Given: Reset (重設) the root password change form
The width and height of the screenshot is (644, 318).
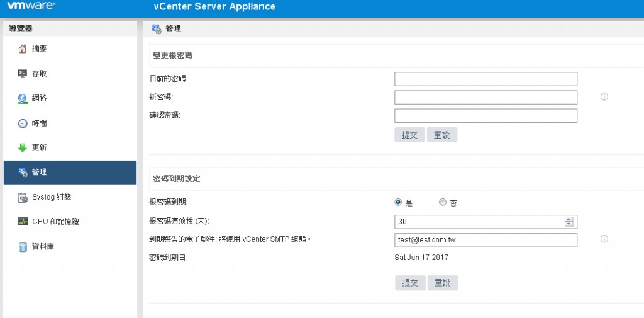Looking at the screenshot, I should (x=442, y=135).
